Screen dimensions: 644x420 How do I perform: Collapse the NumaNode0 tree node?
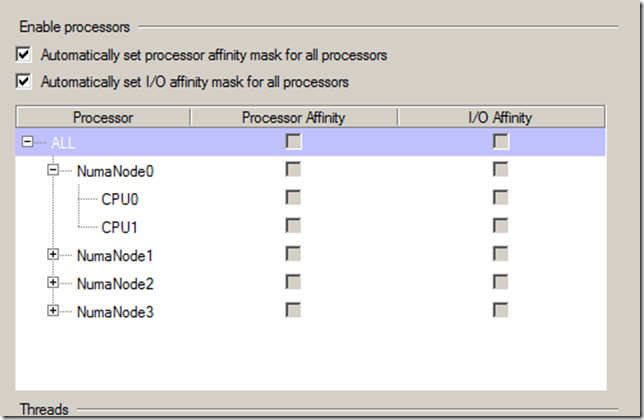pos(53,171)
